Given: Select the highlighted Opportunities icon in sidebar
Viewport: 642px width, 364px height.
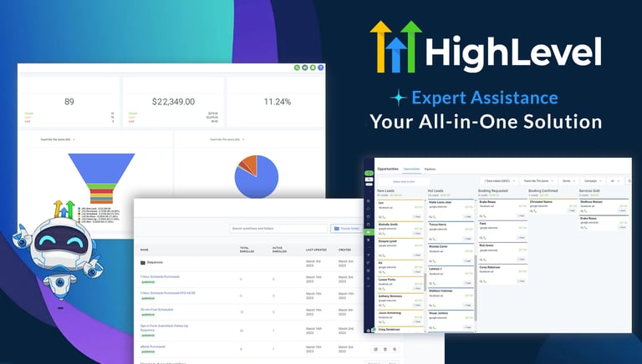Looking at the screenshot, I should pos(369,232).
